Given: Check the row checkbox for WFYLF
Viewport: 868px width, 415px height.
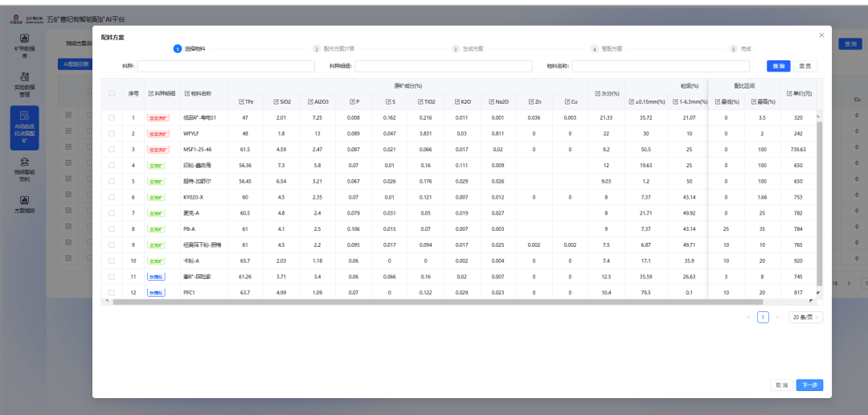Looking at the screenshot, I should tap(112, 134).
